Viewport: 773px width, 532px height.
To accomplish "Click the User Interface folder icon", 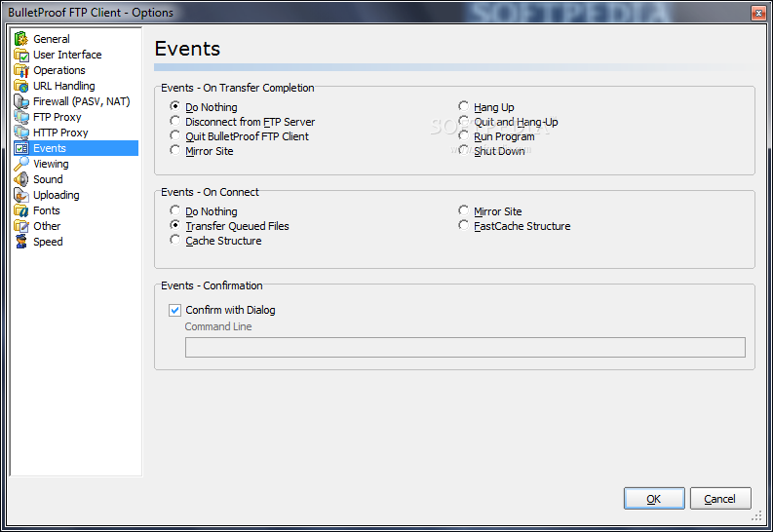I will [21, 55].
